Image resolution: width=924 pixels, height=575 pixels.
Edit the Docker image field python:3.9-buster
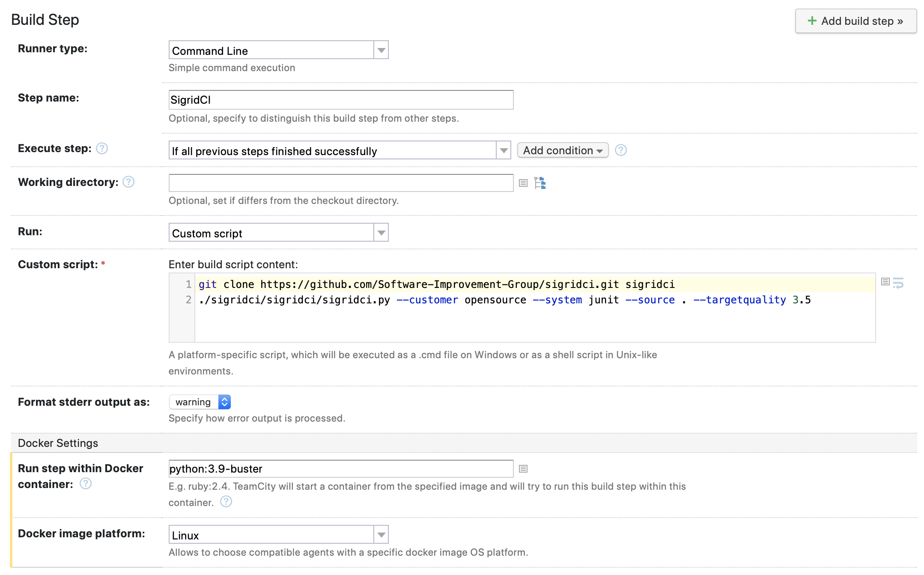341,469
